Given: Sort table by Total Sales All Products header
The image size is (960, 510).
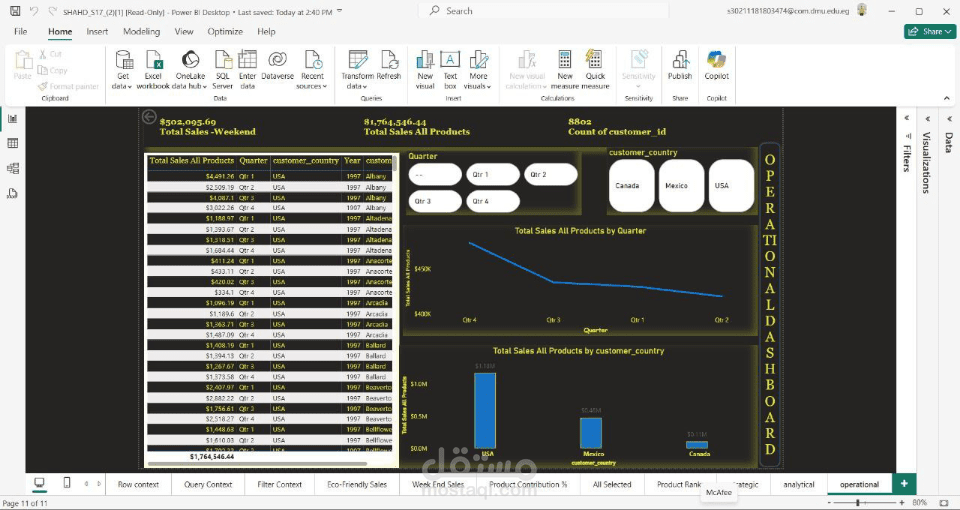Looking at the screenshot, I should click(192, 160).
